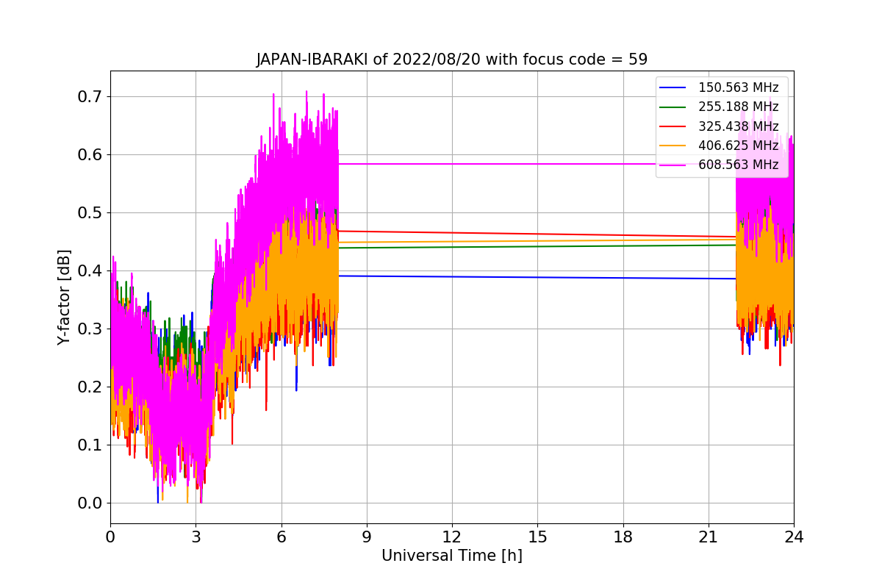
Task: Click the x-axis tick label 3
Action: [x=196, y=537]
